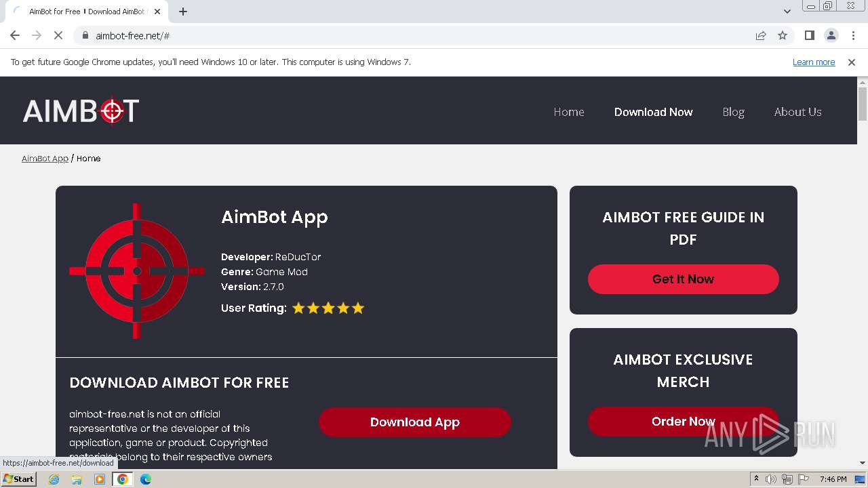Open File Explorer from taskbar
This screenshot has height=488, width=868.
point(77,479)
